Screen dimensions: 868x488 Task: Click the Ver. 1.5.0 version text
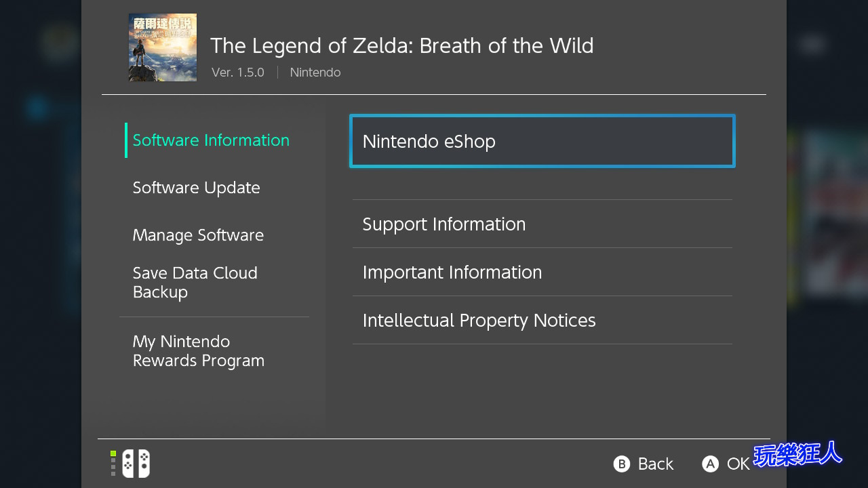click(x=238, y=73)
